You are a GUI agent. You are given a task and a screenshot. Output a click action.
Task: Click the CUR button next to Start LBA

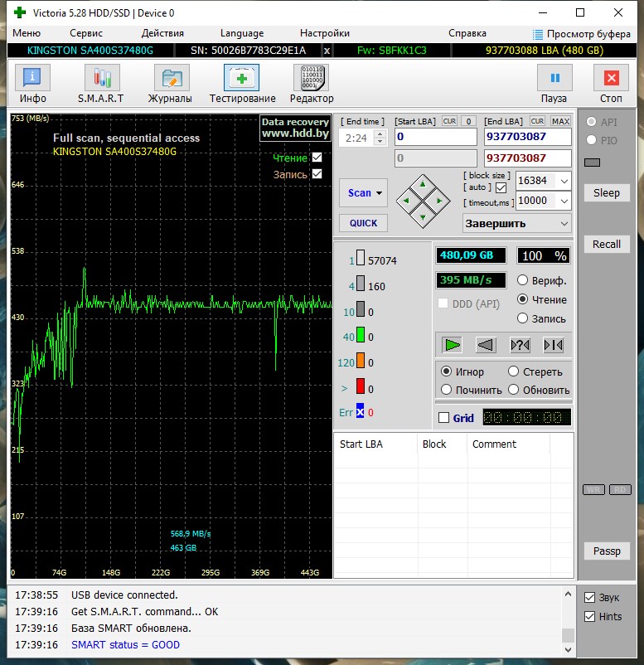point(449,121)
